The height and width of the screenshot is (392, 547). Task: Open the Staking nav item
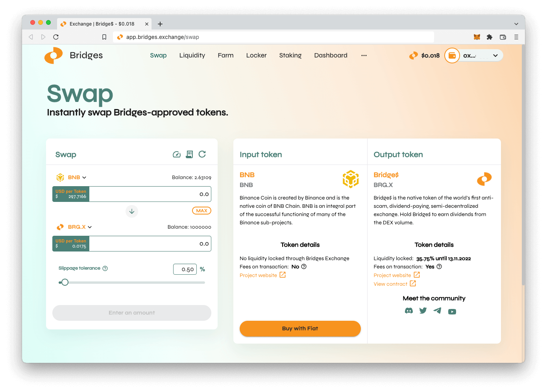pos(290,55)
